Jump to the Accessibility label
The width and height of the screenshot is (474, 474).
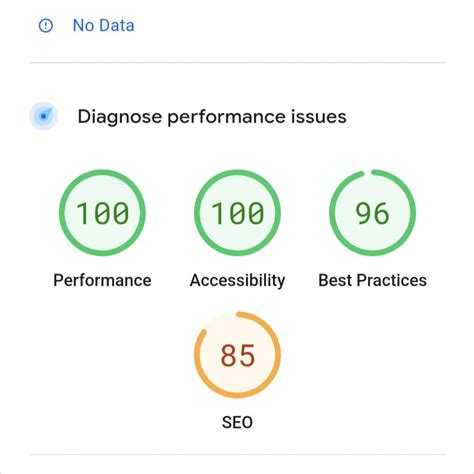point(237,280)
